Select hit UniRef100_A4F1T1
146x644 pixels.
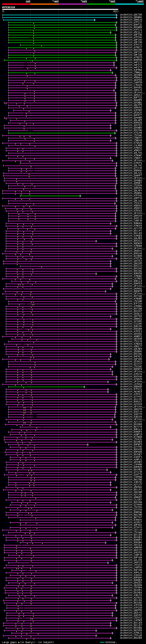pos(131,63)
